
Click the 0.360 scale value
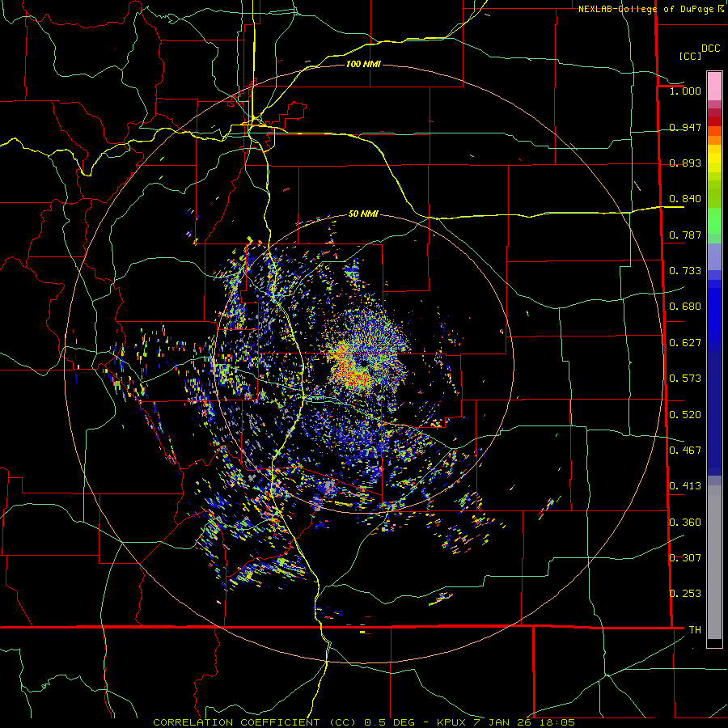tap(685, 523)
